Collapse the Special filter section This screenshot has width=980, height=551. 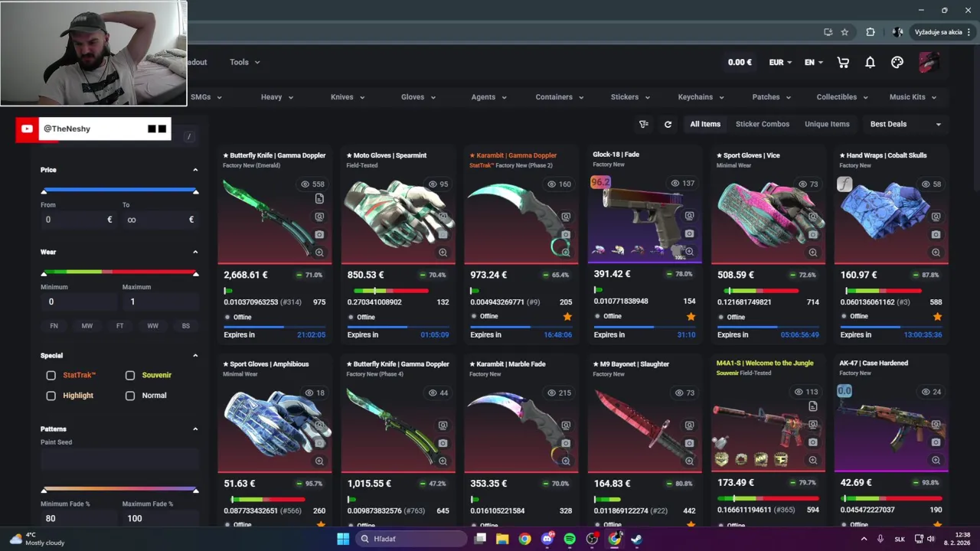[x=195, y=355]
